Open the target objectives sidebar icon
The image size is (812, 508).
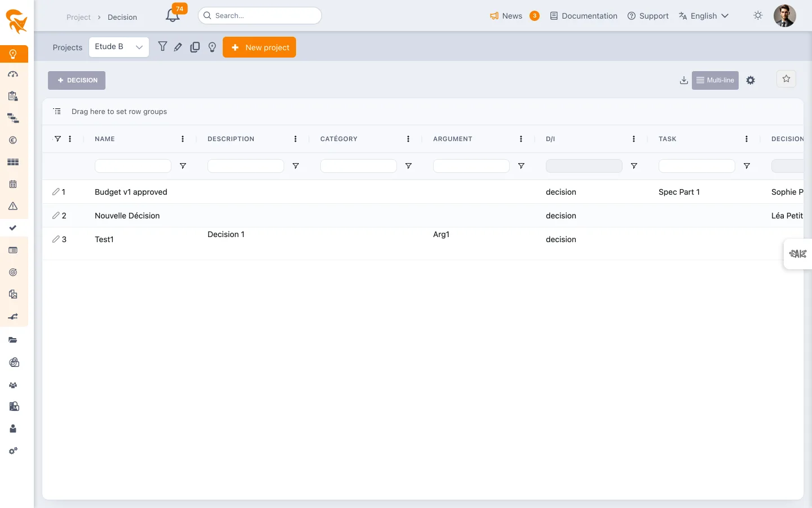13,272
